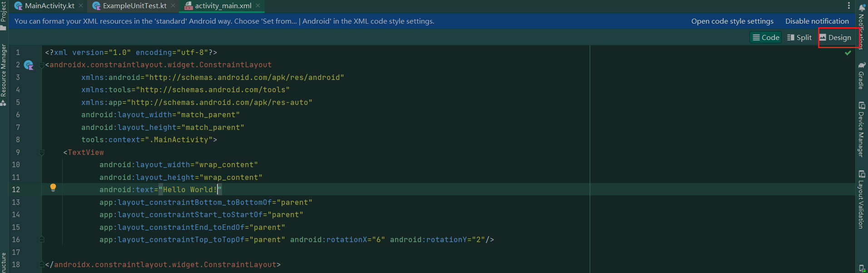Click the related Kotlin file gutter icon on line 2

click(x=29, y=65)
